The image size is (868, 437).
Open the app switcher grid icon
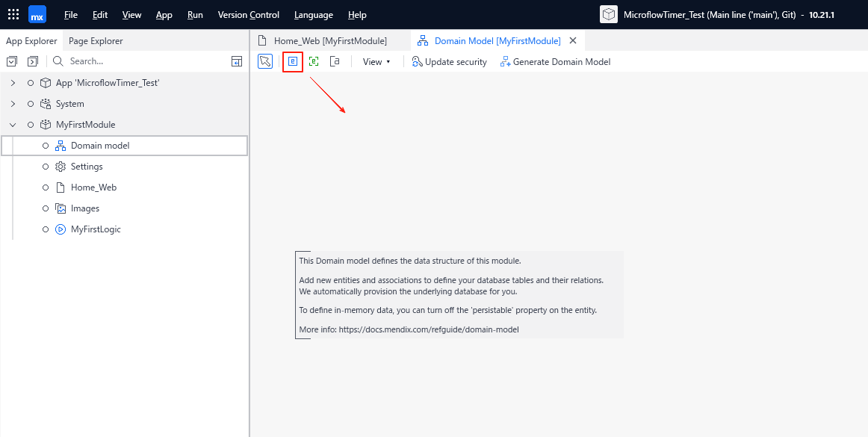(14, 14)
